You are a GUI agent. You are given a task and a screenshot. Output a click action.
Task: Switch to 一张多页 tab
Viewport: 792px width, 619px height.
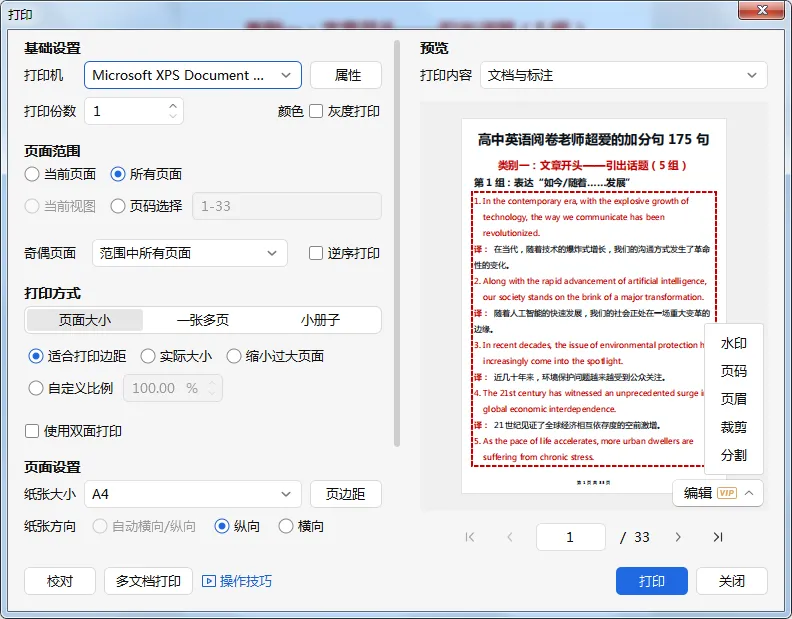pos(203,320)
